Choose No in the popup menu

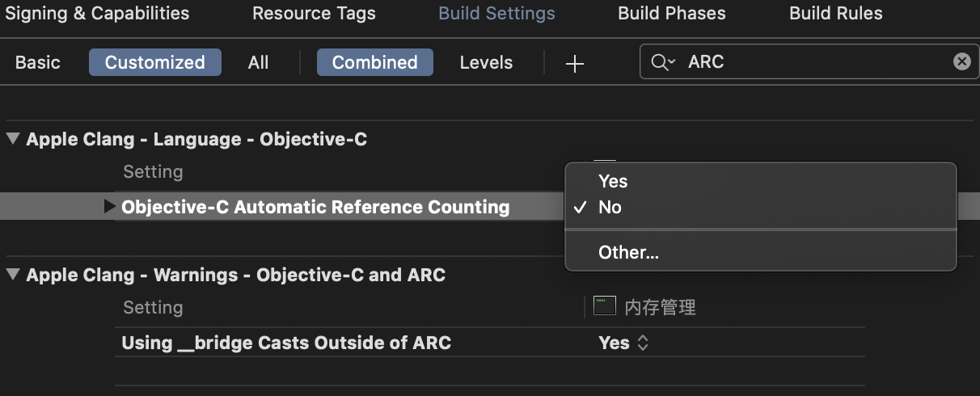[x=610, y=207]
